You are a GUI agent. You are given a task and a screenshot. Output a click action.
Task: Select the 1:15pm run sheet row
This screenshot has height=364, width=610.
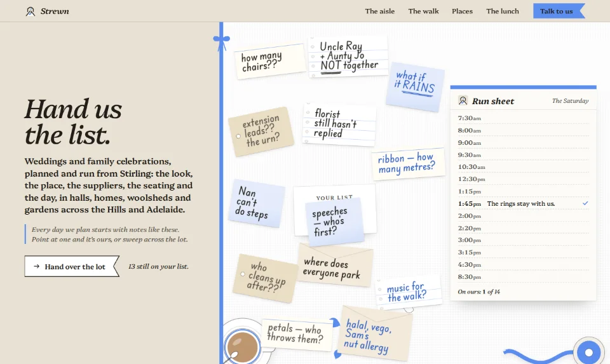pos(523,191)
